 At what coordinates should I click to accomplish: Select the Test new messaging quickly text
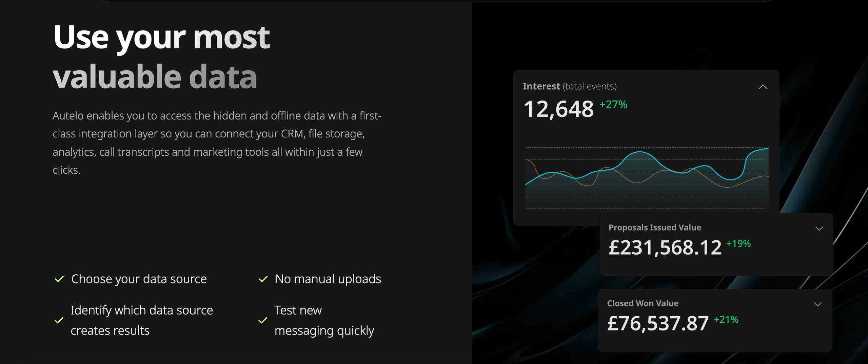tap(324, 320)
